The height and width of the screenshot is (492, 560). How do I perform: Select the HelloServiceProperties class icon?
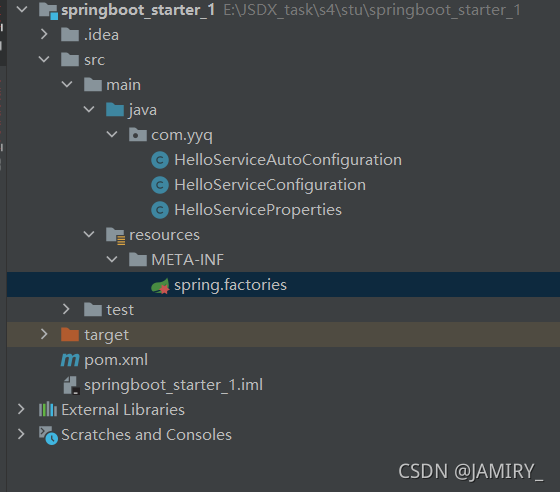click(160, 210)
